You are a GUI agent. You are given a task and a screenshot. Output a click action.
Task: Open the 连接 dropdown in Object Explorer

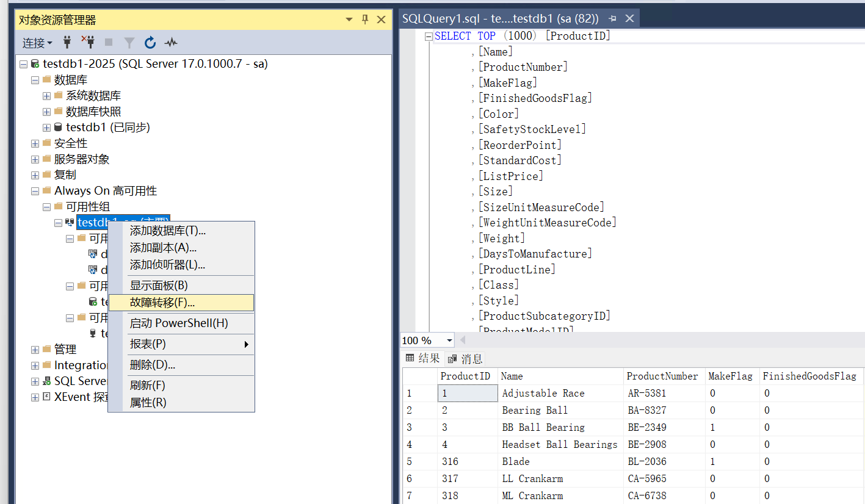37,43
